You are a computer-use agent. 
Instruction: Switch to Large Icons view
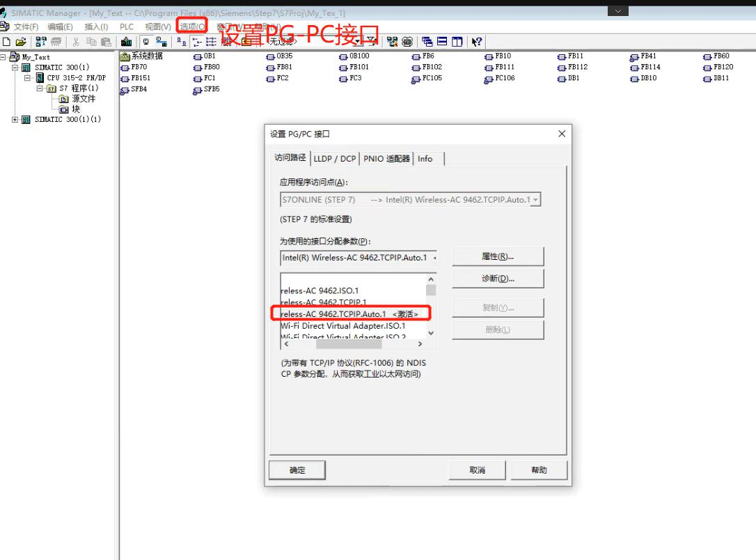pyautogui.click(x=181, y=42)
